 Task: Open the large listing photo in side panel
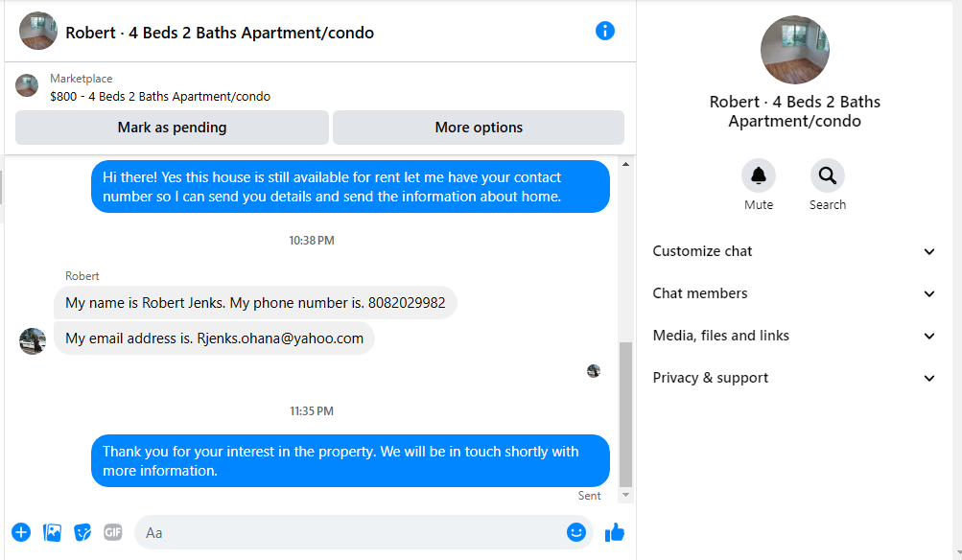[794, 50]
